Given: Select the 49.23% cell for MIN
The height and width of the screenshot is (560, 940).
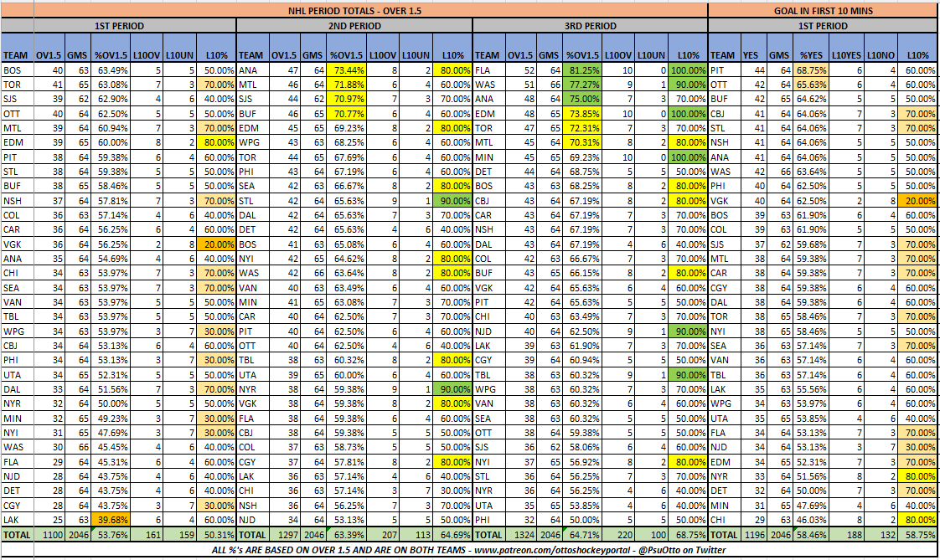Looking at the screenshot, I should point(111,418).
